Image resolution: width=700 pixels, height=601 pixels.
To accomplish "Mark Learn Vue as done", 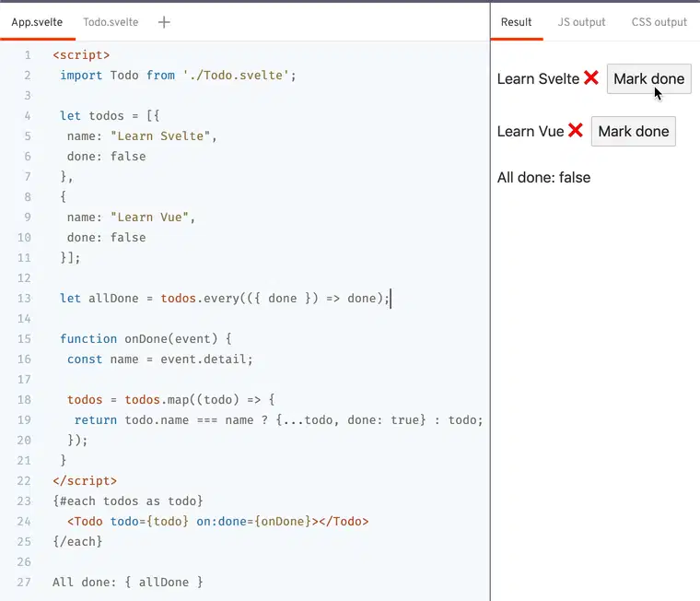I will coord(633,132).
